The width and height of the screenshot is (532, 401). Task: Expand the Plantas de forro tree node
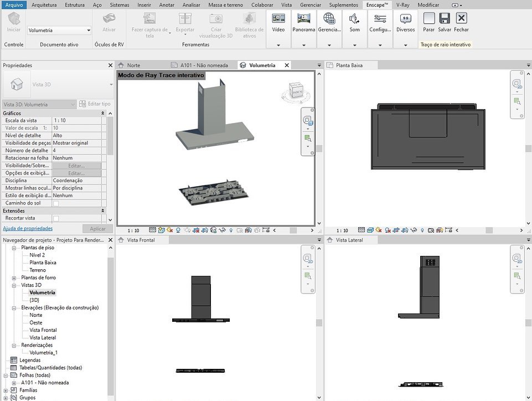[14, 277]
